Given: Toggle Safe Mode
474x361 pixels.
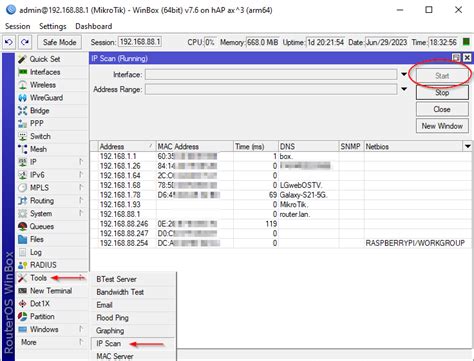Looking at the screenshot, I should [59, 42].
